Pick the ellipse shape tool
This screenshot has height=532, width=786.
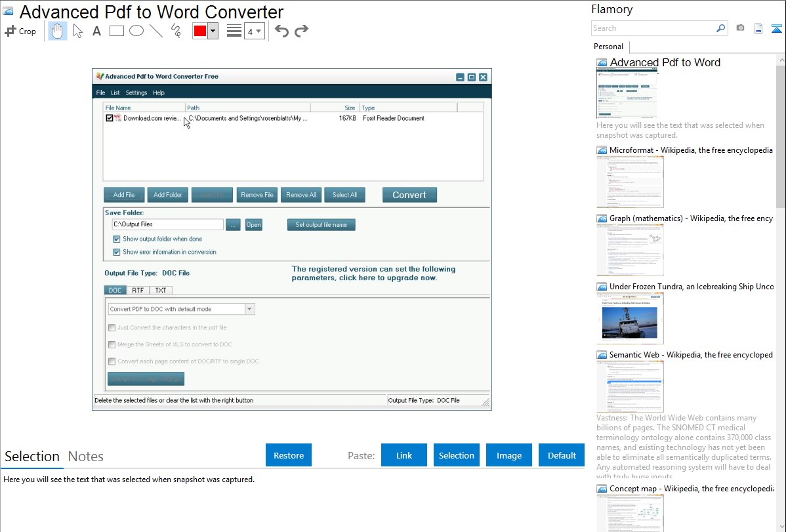[136, 31]
